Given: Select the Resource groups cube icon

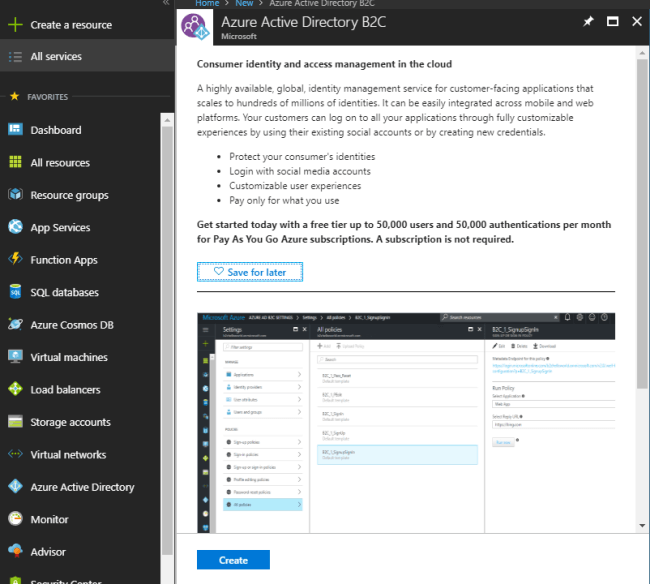Looking at the screenshot, I should 15,194.
